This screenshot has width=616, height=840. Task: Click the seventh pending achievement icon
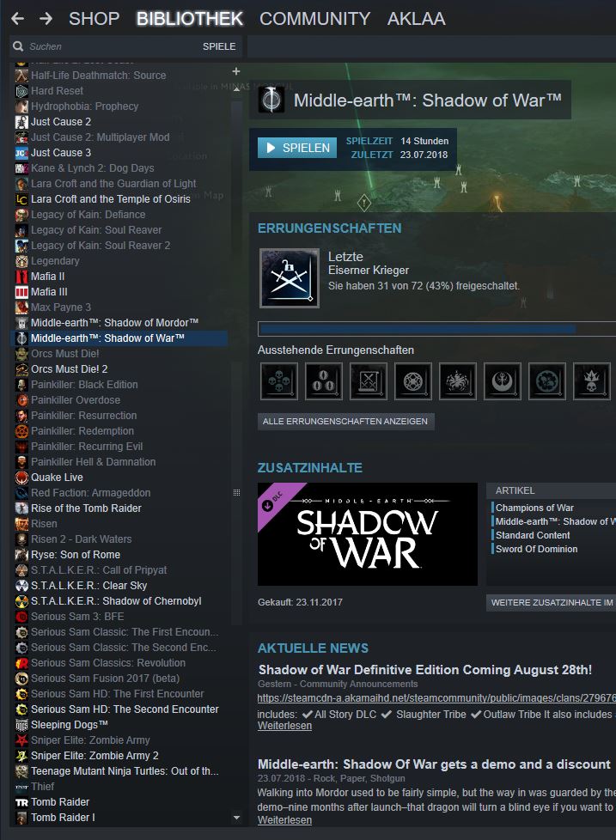547,381
